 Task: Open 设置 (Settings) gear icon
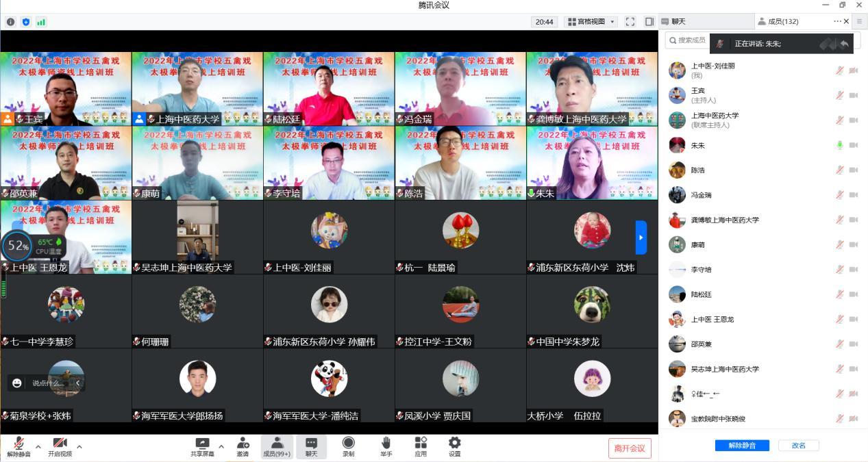454,444
